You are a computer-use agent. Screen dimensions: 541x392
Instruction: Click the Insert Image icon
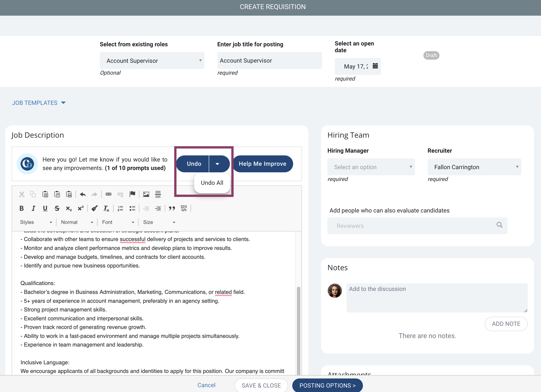[x=146, y=194]
